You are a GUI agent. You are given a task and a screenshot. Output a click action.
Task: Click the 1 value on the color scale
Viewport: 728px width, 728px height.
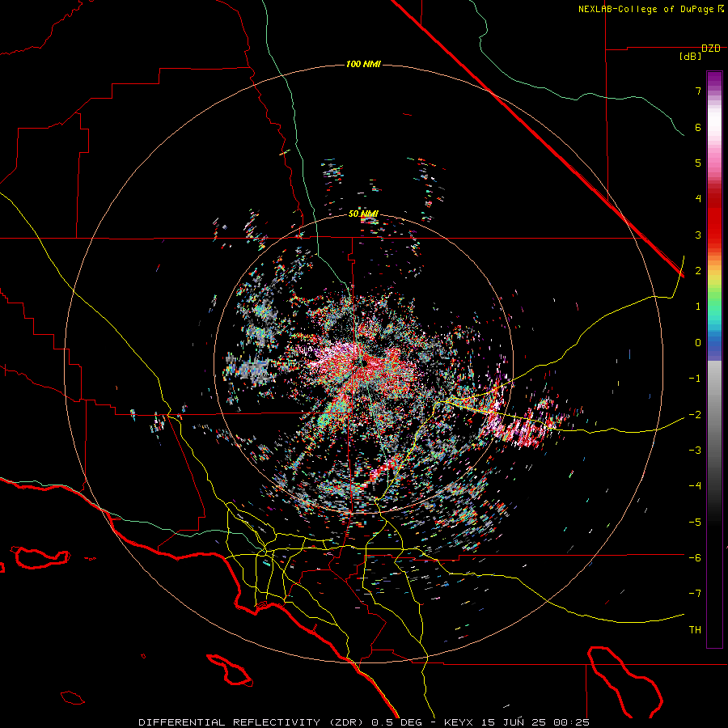[698, 306]
